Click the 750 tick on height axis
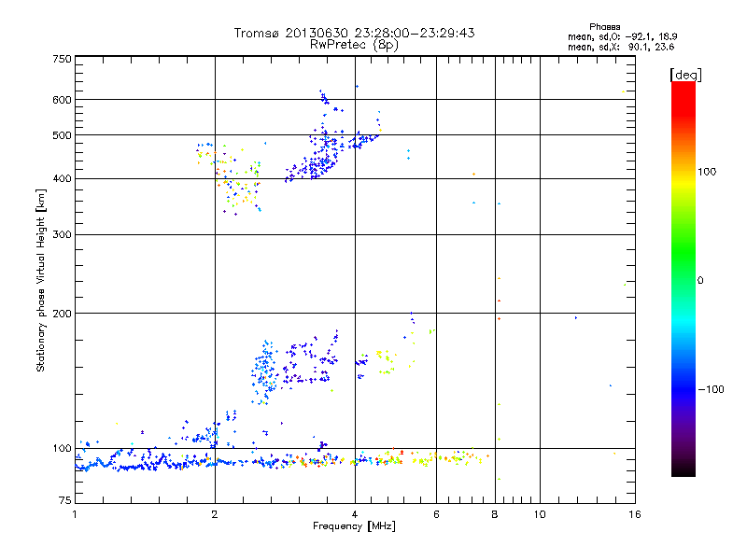This screenshot has height=560, width=747. coord(62,59)
